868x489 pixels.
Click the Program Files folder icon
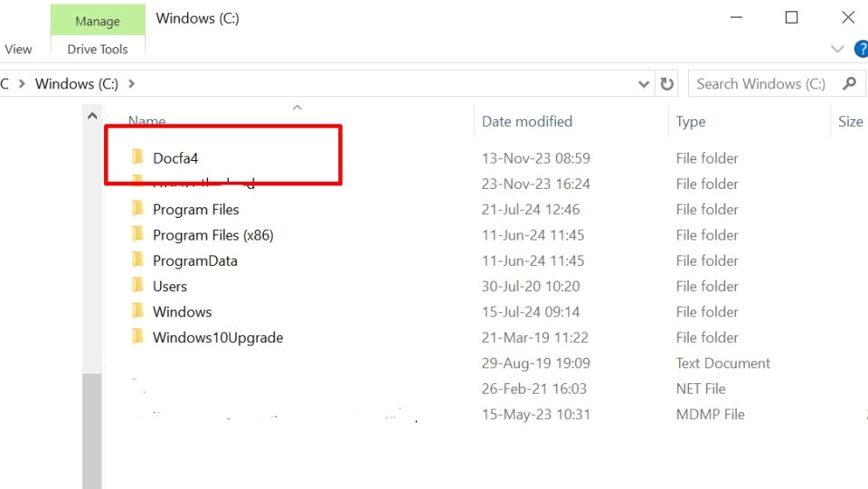tap(137, 210)
